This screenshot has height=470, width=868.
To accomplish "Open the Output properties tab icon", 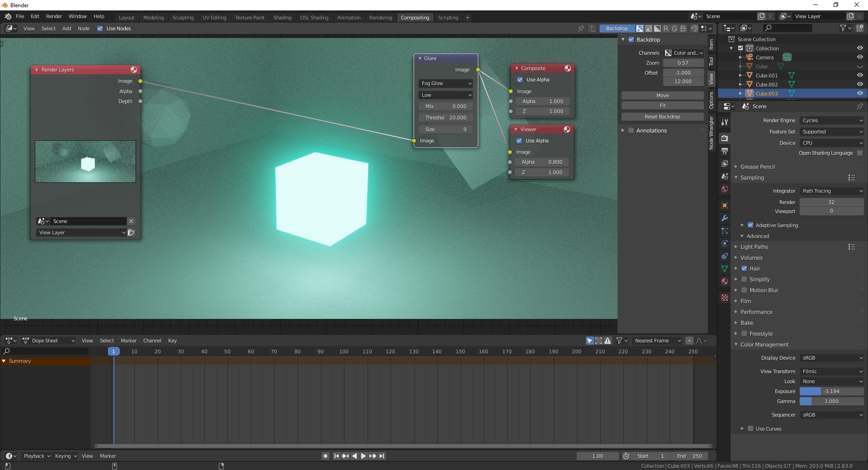I will (x=725, y=151).
